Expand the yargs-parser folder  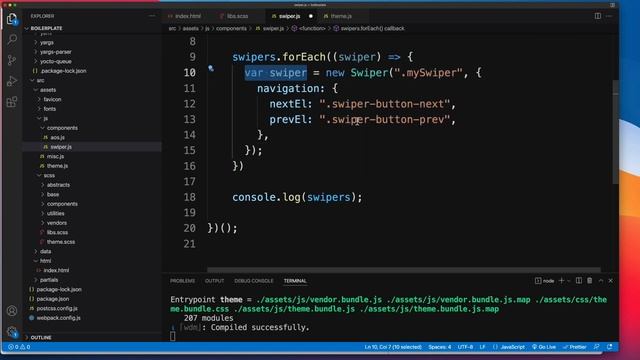click(x=55, y=52)
